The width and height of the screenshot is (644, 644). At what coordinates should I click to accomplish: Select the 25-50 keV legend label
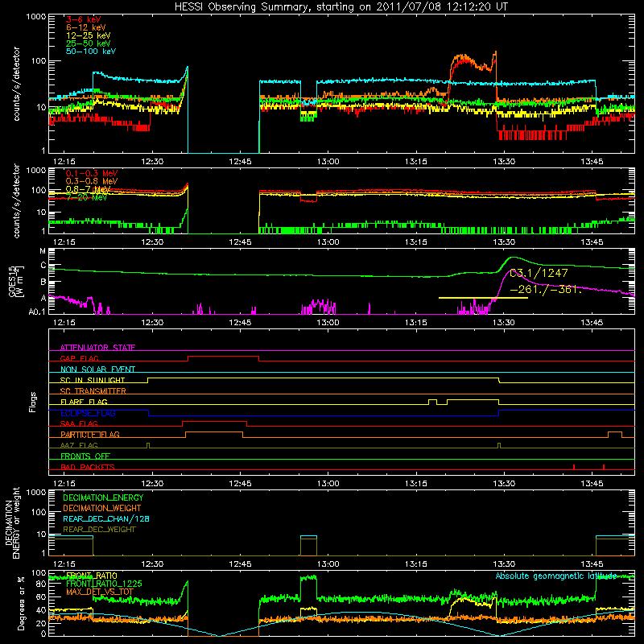(88, 43)
